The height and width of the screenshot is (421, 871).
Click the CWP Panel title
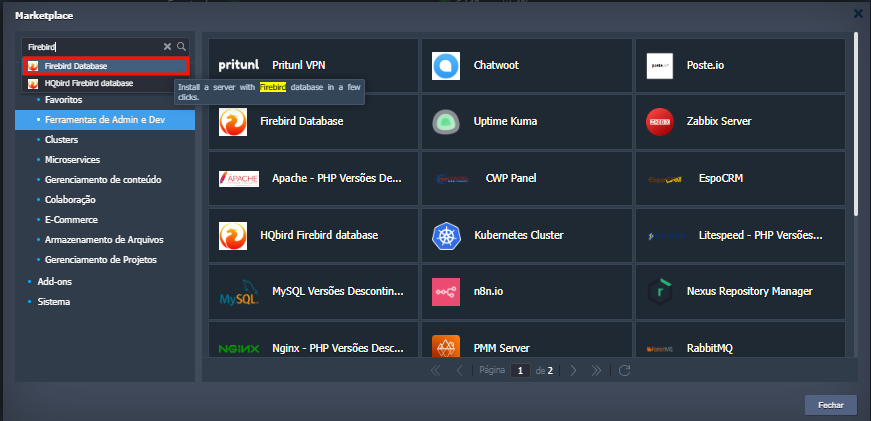[x=511, y=178]
